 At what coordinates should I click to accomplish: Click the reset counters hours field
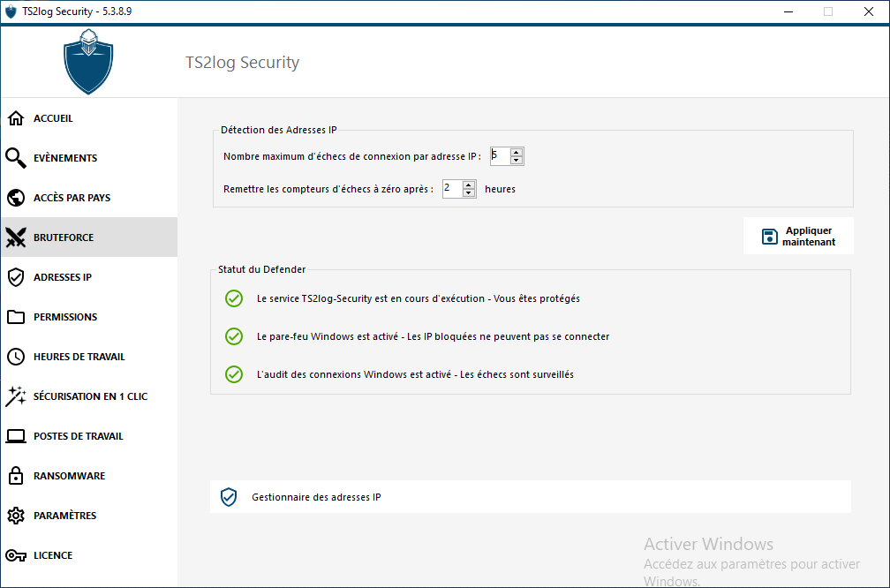click(452, 189)
